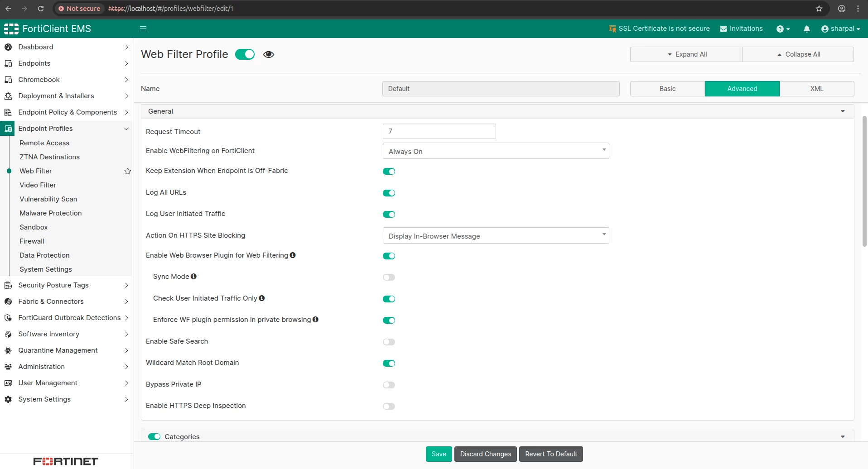Click the Web Filter favorite star icon

[x=128, y=171]
